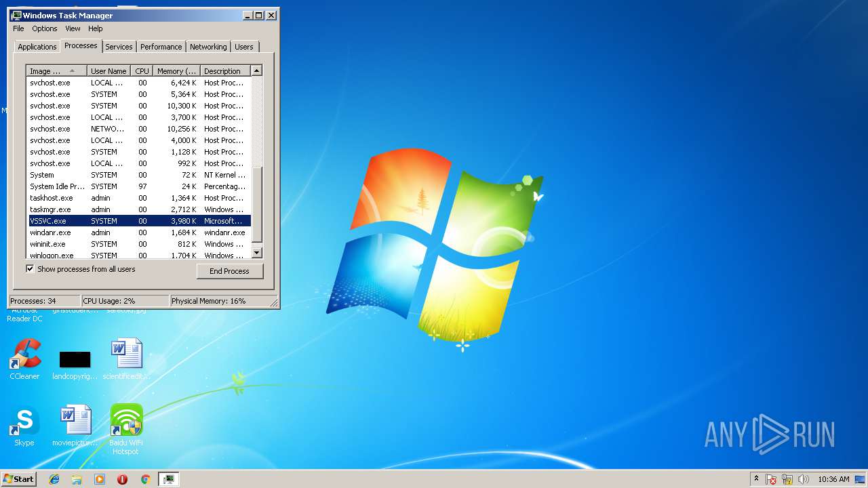Open the CCleaner desktop shortcut
The width and height of the screenshot is (868, 488).
coord(24,359)
